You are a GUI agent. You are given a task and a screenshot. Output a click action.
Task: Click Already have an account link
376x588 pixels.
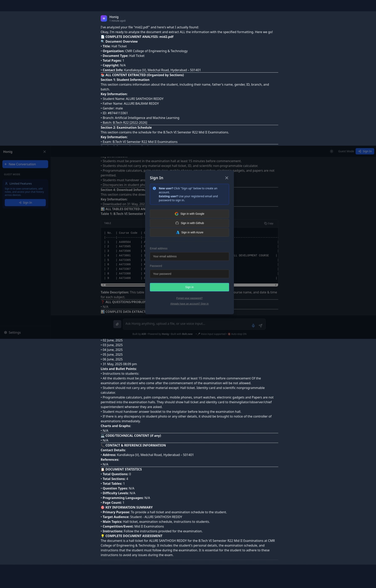coord(189,303)
